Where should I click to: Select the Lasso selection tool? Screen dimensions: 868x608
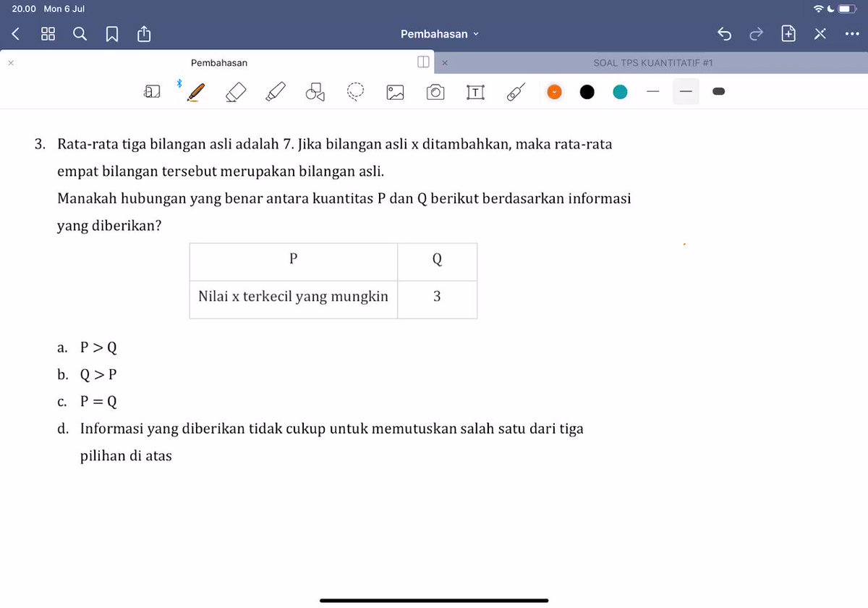[355, 91]
